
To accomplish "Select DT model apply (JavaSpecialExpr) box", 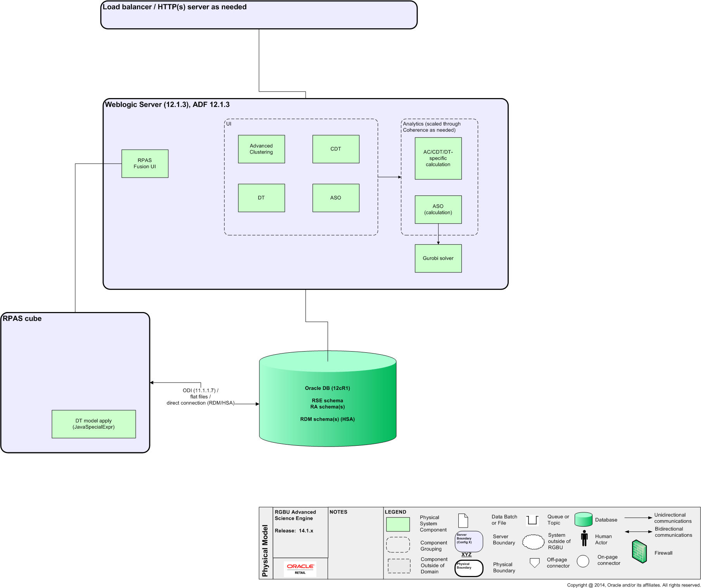I will tap(94, 424).
